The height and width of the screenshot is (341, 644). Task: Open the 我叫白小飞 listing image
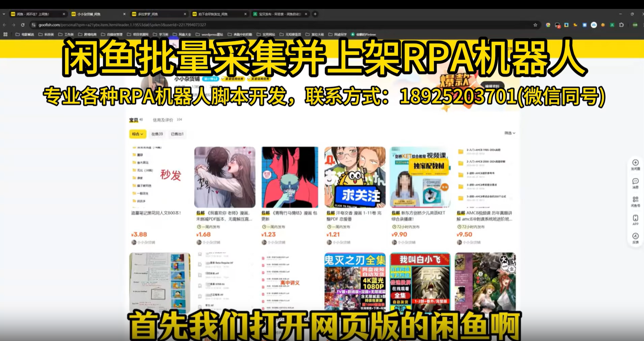[x=420, y=283]
